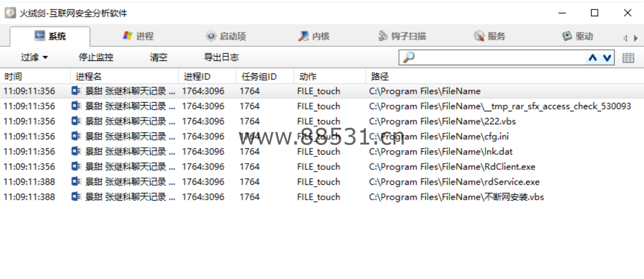Select the 不断网安装.vbs path entry
The height and width of the screenshot is (279, 644).
(456, 197)
